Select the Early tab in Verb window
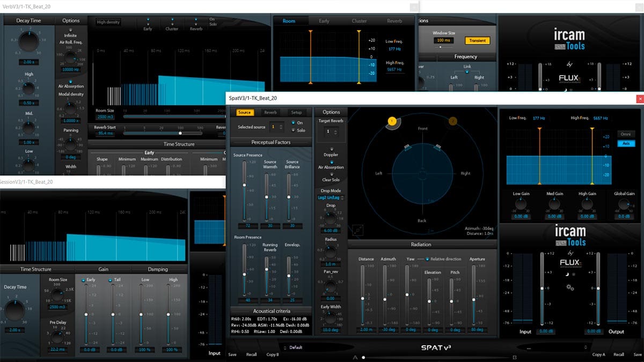This screenshot has height=362, width=644. [x=324, y=21]
